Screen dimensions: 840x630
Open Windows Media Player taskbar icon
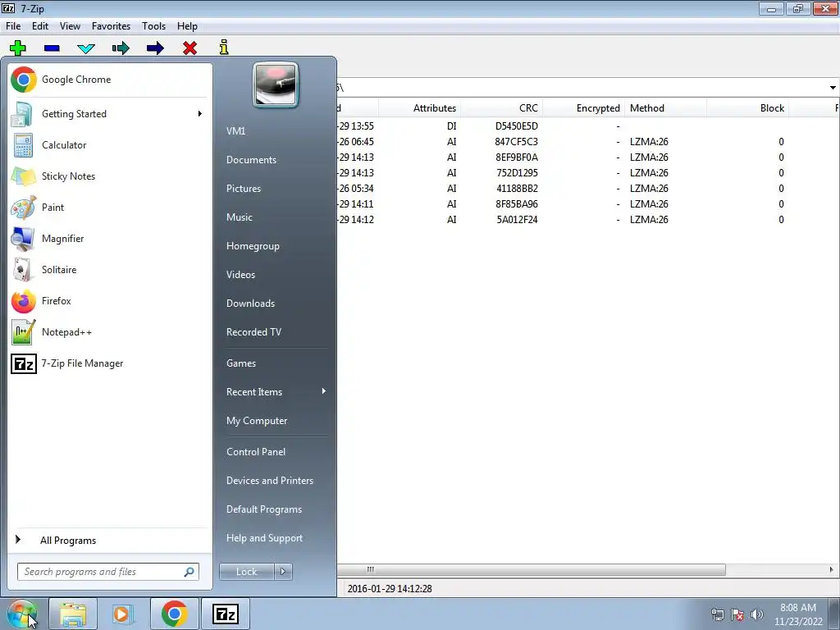[x=123, y=614]
